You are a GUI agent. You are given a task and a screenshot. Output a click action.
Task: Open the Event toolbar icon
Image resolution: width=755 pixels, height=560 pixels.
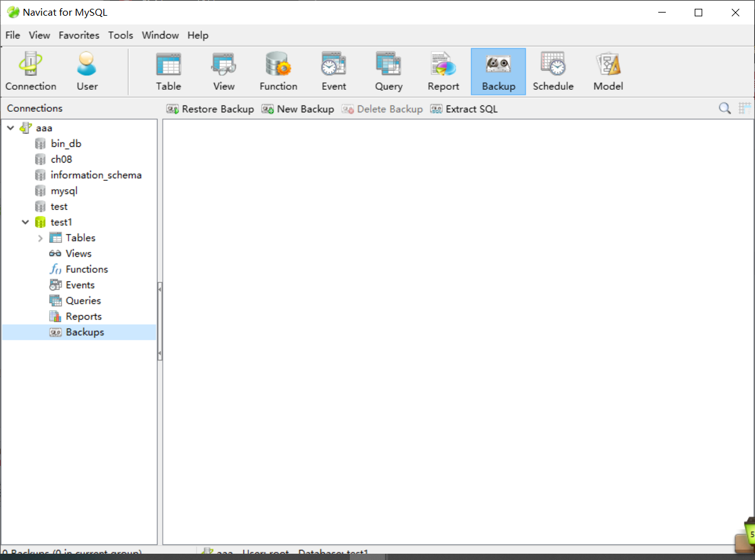tap(334, 72)
